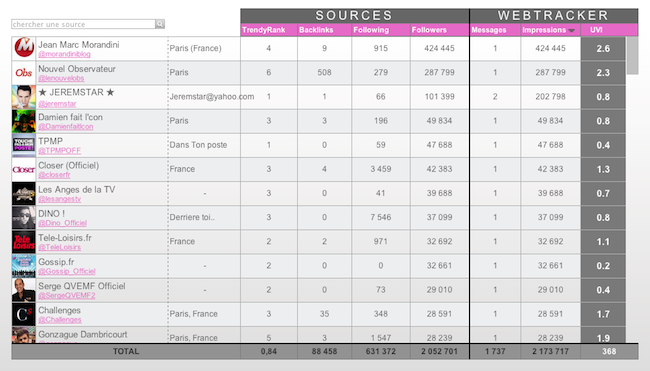650x371 pixels.
Task: Sort table by UVI header
Action: point(596,30)
